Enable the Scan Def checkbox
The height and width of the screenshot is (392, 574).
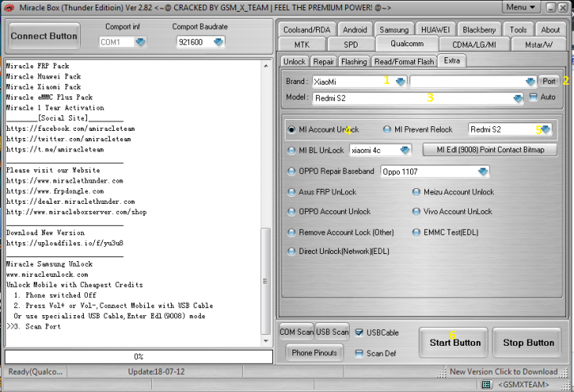click(x=359, y=354)
